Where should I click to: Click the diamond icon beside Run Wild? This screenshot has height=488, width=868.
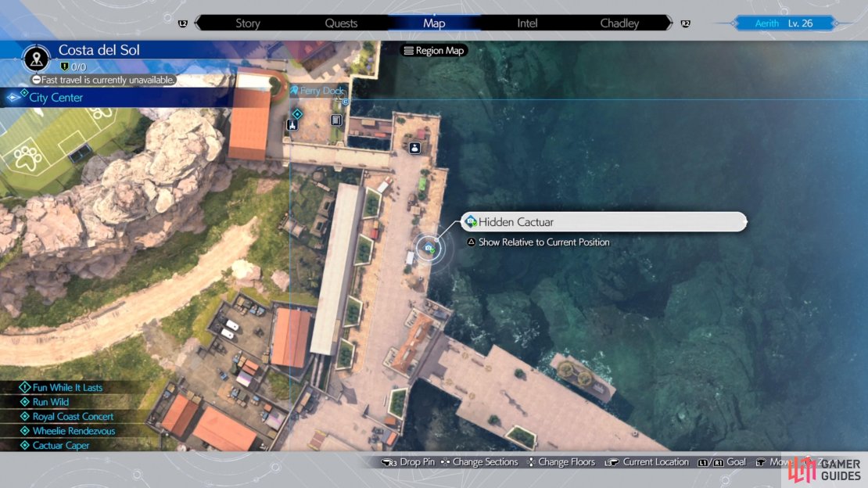[24, 402]
